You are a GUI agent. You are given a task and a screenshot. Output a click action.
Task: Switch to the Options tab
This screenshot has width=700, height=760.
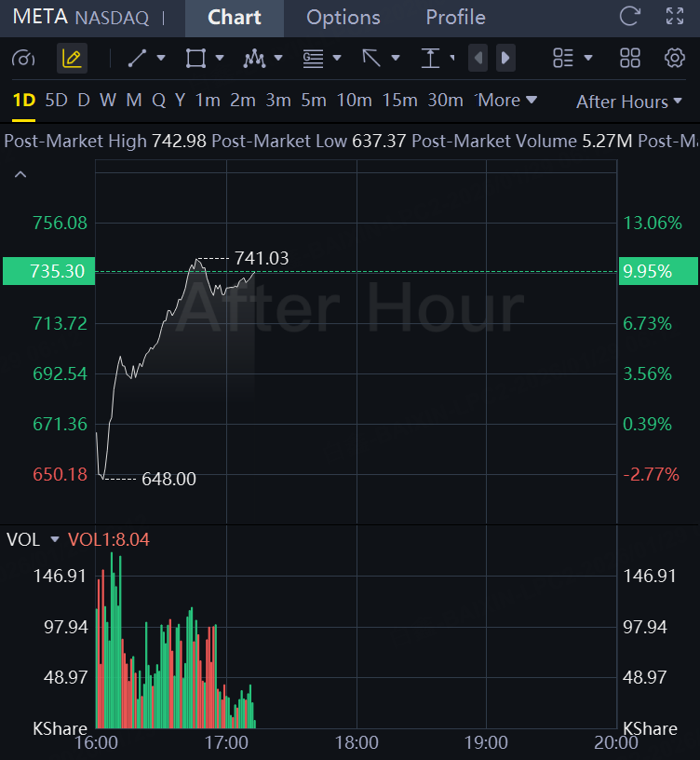click(x=343, y=18)
